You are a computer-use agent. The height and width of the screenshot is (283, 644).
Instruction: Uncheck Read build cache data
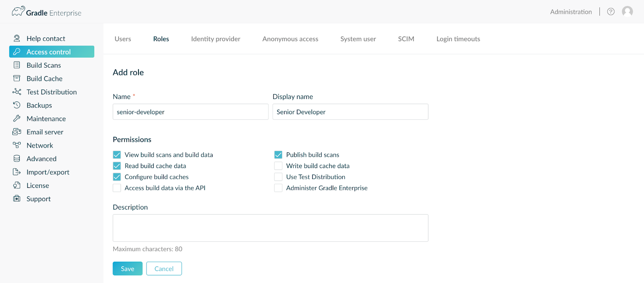pos(117,166)
